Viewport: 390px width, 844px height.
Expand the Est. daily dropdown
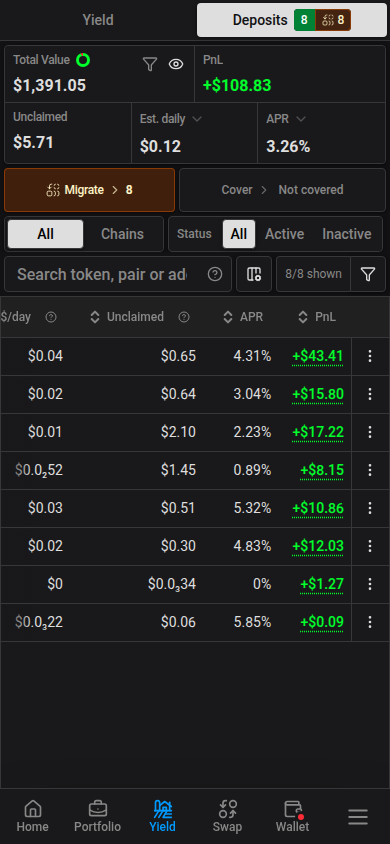[197, 119]
